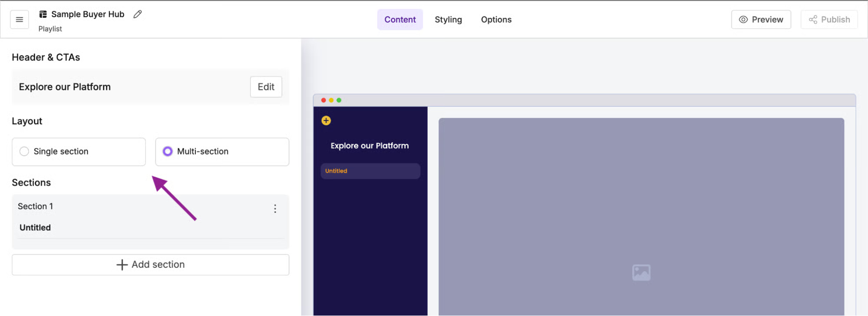This screenshot has height=316, width=868.
Task: Open the Options tab
Action: (x=496, y=20)
